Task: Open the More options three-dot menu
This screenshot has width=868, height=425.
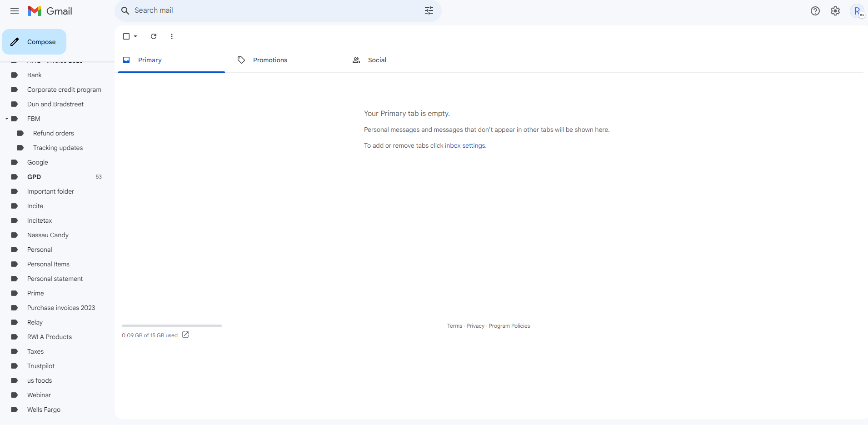Action: (x=171, y=36)
